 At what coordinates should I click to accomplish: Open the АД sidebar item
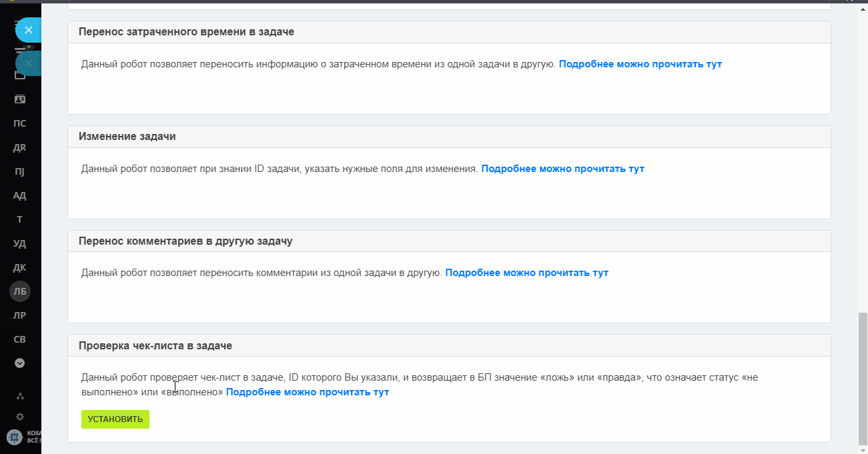(x=20, y=195)
